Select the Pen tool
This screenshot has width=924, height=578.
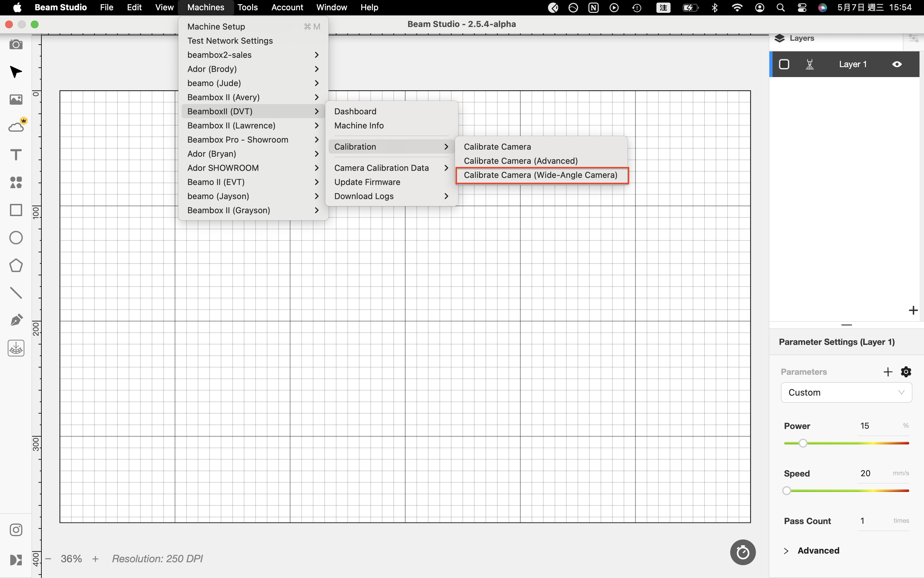(x=16, y=320)
